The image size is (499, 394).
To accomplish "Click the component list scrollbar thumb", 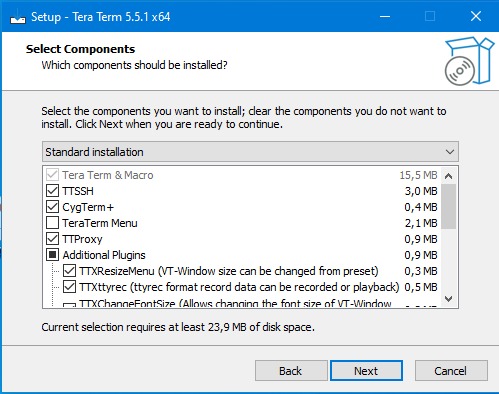I will 449,206.
